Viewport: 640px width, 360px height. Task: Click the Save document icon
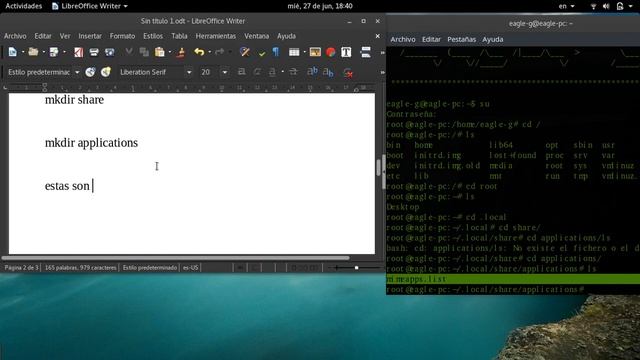pos(54,52)
